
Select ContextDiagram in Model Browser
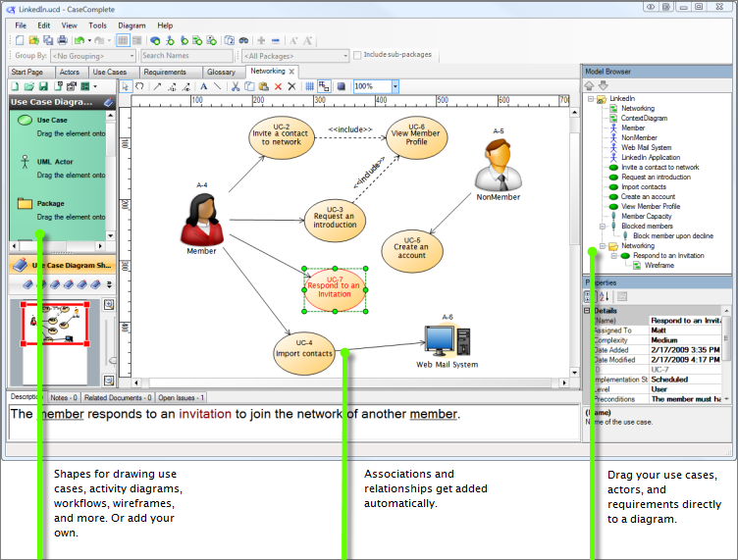644,119
